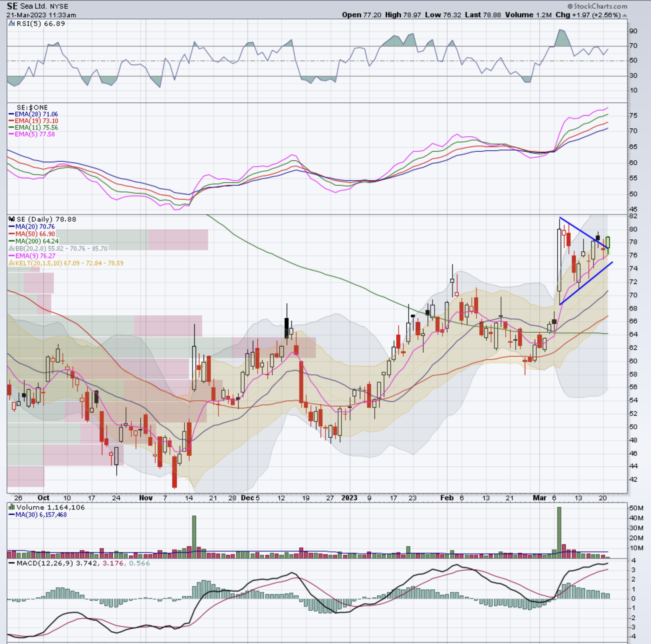Click the tallest March volume spike bar
Viewport: 651px width, 644px height.
pos(559,532)
